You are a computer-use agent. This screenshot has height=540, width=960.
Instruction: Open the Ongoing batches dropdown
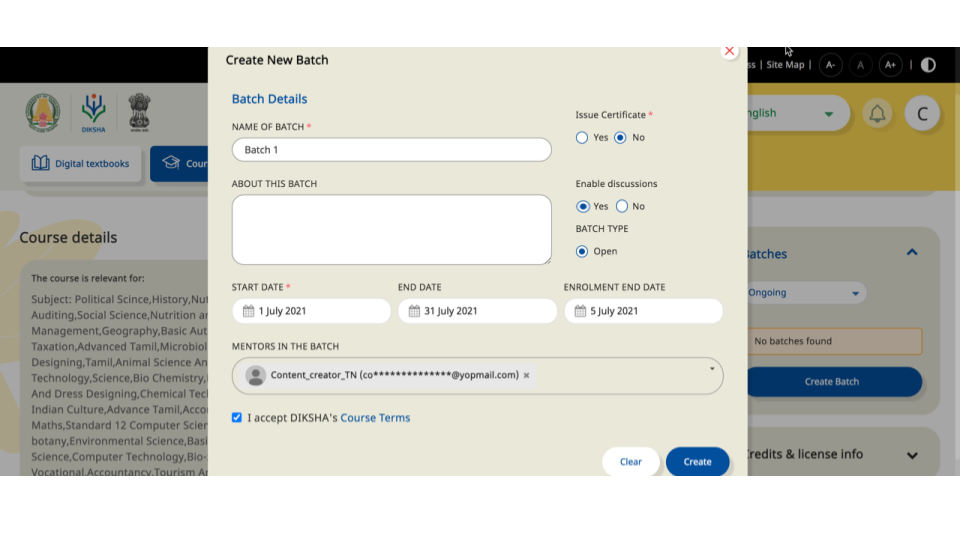pyautogui.click(x=805, y=293)
